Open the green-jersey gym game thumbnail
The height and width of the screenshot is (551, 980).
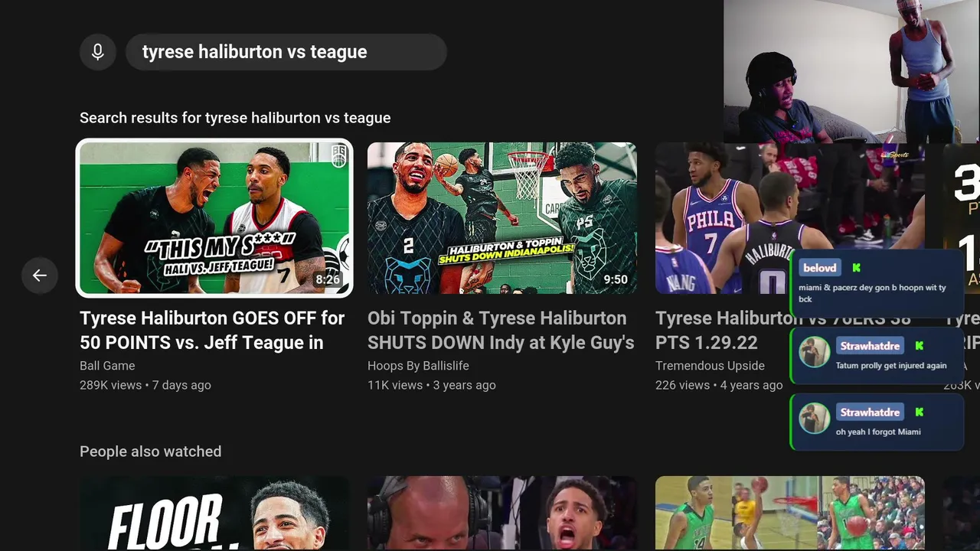[x=790, y=514]
